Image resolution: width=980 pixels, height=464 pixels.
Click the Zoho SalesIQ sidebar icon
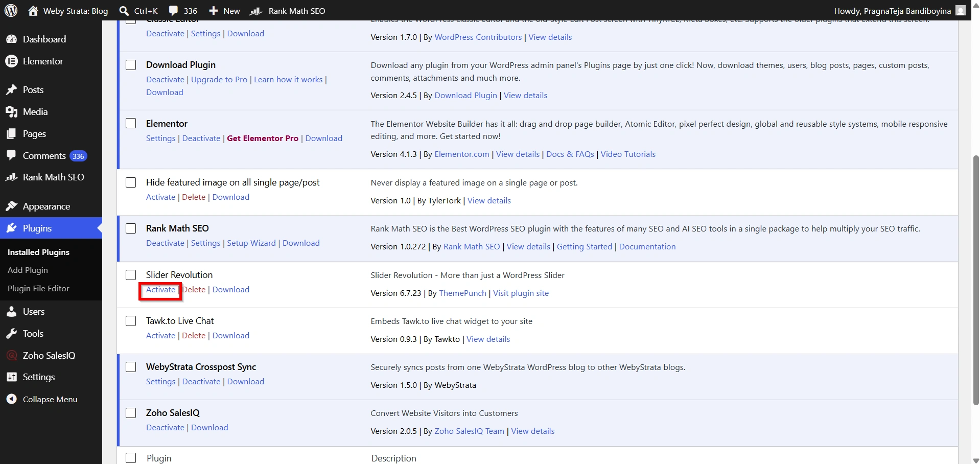pyautogui.click(x=12, y=356)
